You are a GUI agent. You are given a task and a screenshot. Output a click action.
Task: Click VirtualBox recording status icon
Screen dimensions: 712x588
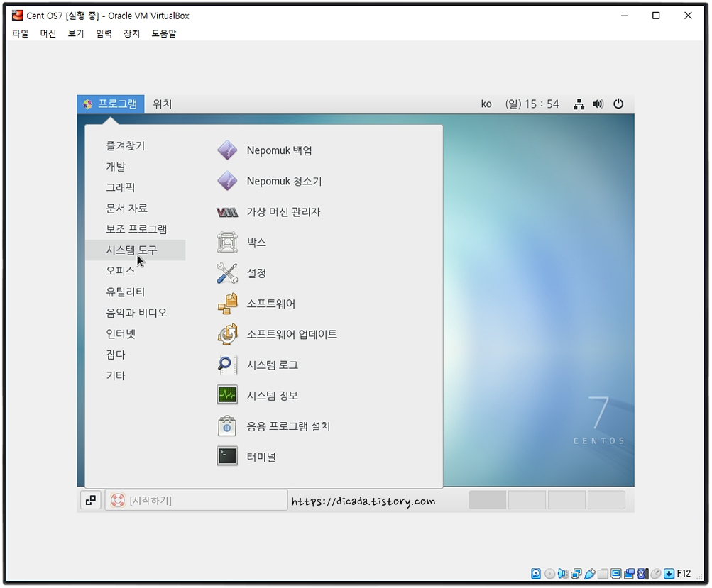629,574
